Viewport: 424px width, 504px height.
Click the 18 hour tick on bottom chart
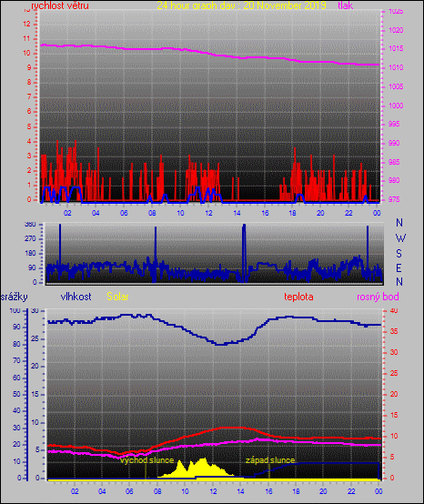pos(296,491)
